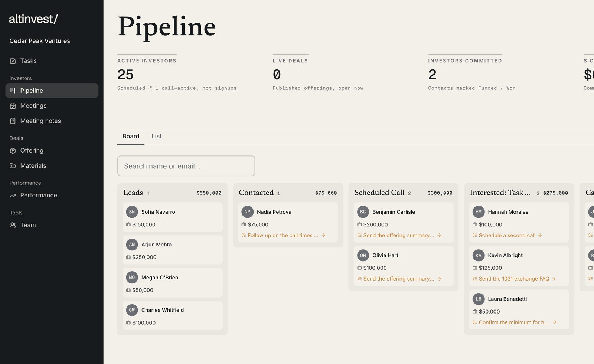Go to the Offering page
This screenshot has width=594, height=364.
click(52, 151)
